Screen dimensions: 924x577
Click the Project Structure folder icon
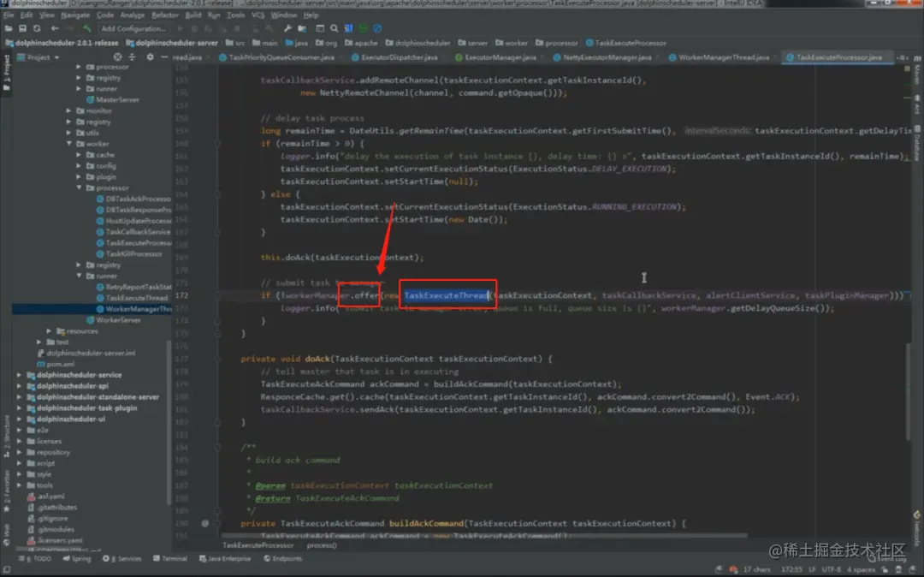(302, 28)
